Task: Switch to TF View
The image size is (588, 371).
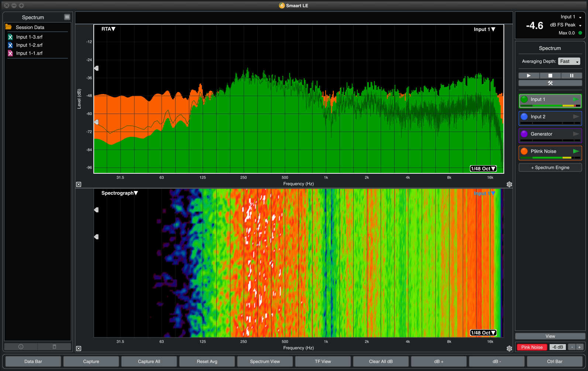Action: pyautogui.click(x=323, y=361)
